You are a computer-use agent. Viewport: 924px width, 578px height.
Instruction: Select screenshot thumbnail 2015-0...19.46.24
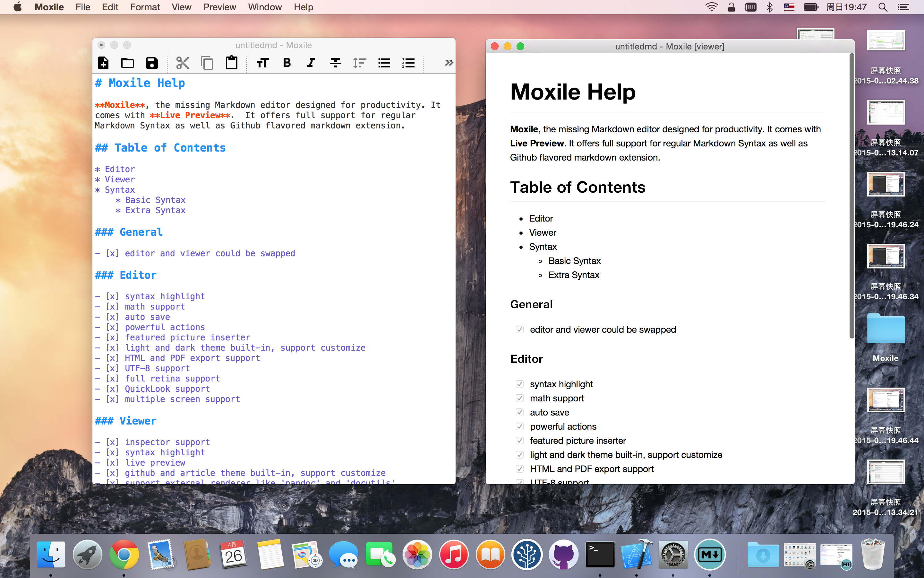tap(886, 184)
